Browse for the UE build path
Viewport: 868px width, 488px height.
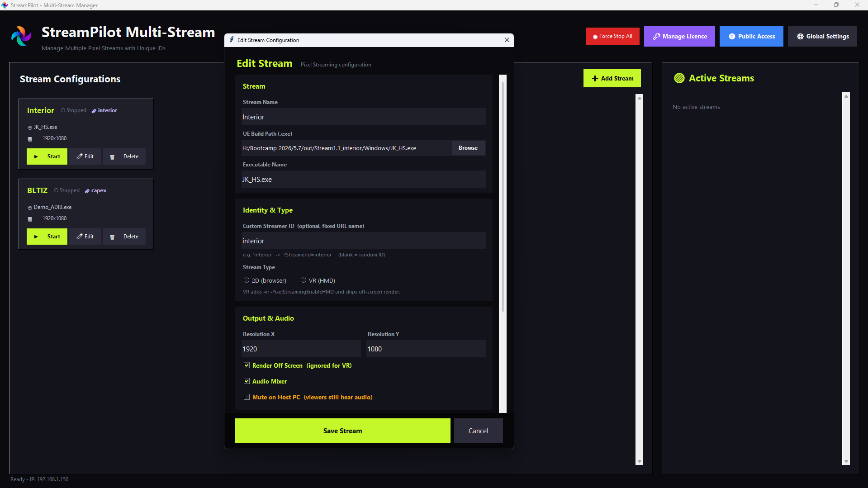pyautogui.click(x=468, y=148)
